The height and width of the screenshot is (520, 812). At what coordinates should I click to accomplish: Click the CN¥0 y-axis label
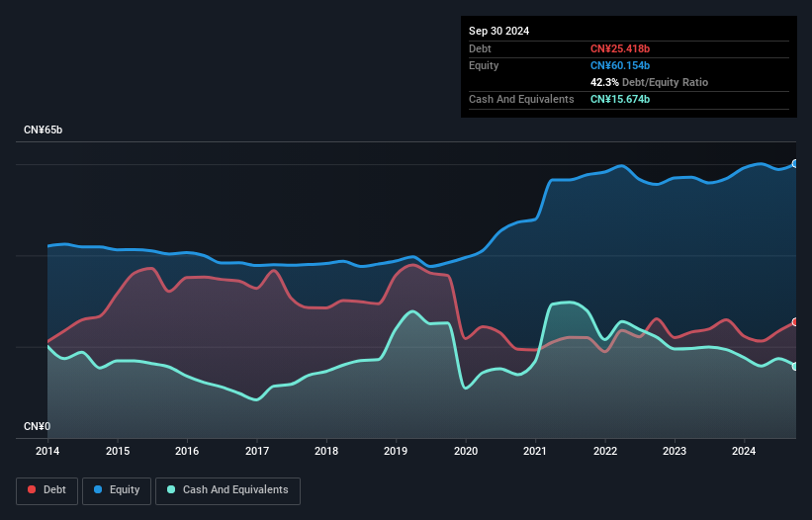(x=37, y=426)
